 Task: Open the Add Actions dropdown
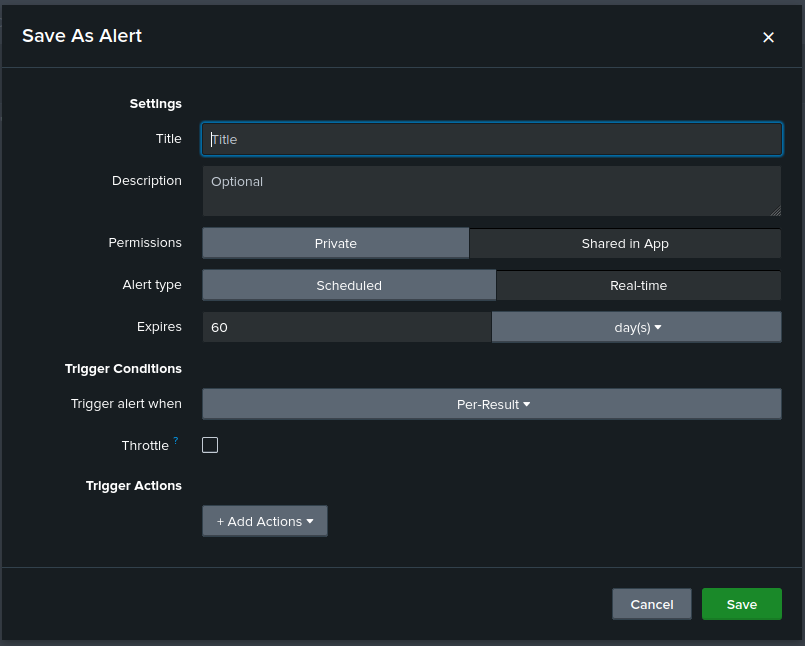265,521
